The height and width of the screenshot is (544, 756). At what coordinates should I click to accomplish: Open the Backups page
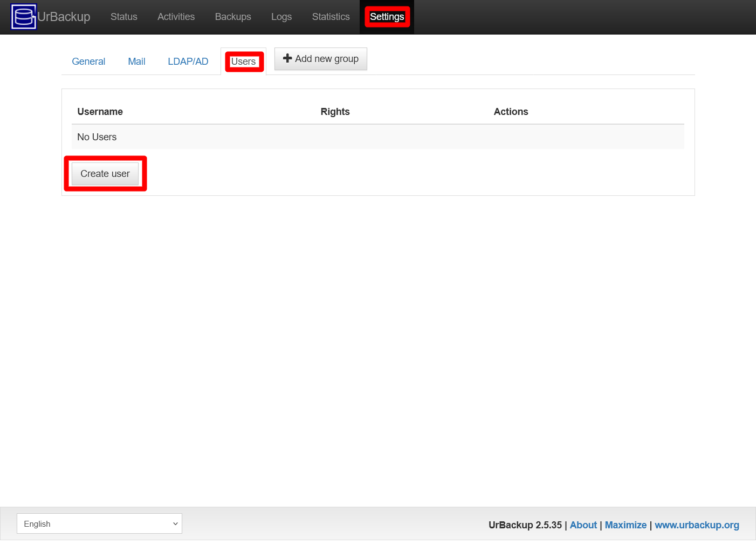click(x=232, y=17)
